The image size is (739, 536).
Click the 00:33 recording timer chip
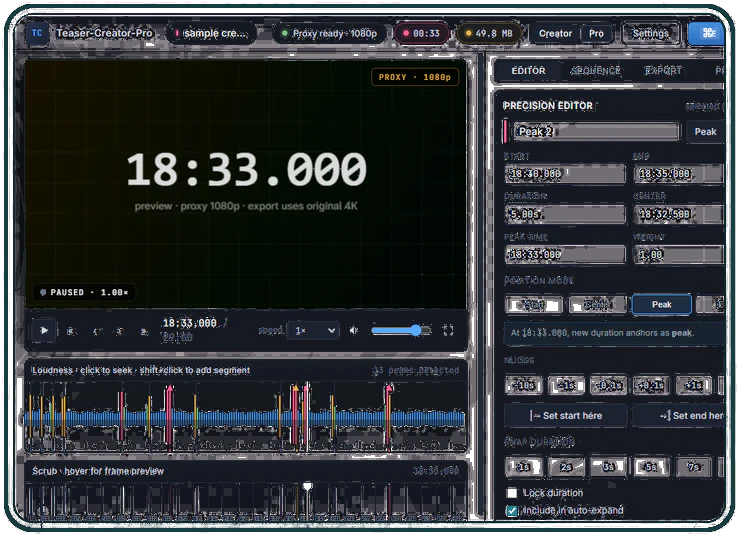pyautogui.click(x=422, y=33)
